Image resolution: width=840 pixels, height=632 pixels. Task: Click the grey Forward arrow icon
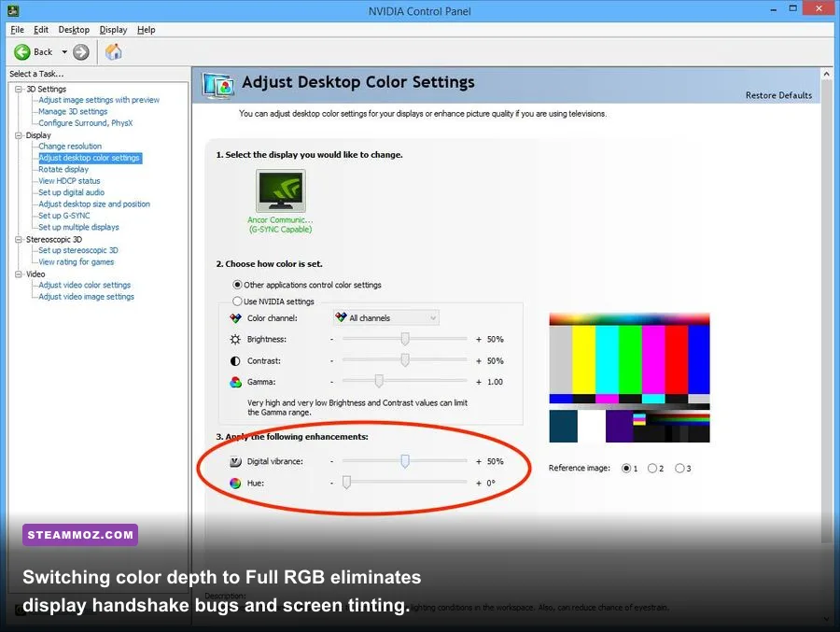[81, 52]
